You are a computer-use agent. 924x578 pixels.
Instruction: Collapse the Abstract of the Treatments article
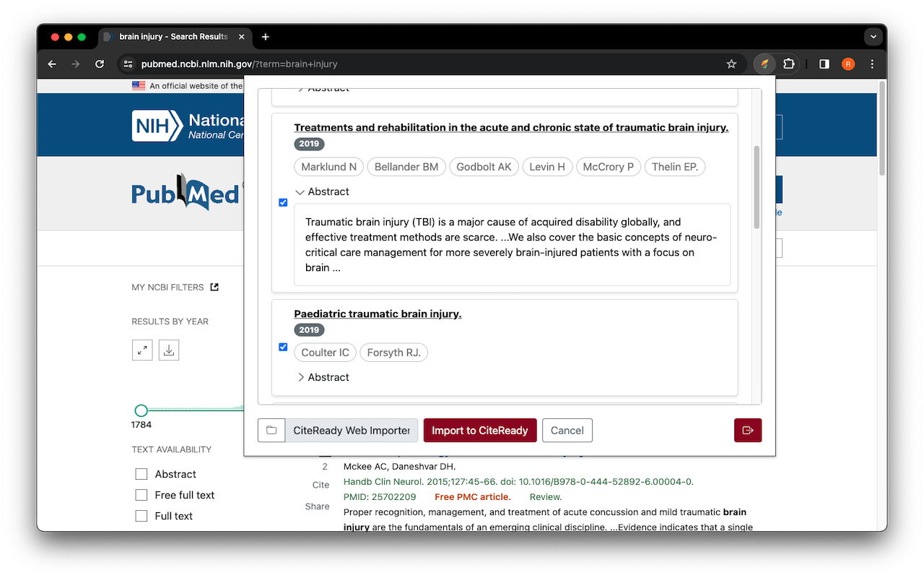pos(322,191)
